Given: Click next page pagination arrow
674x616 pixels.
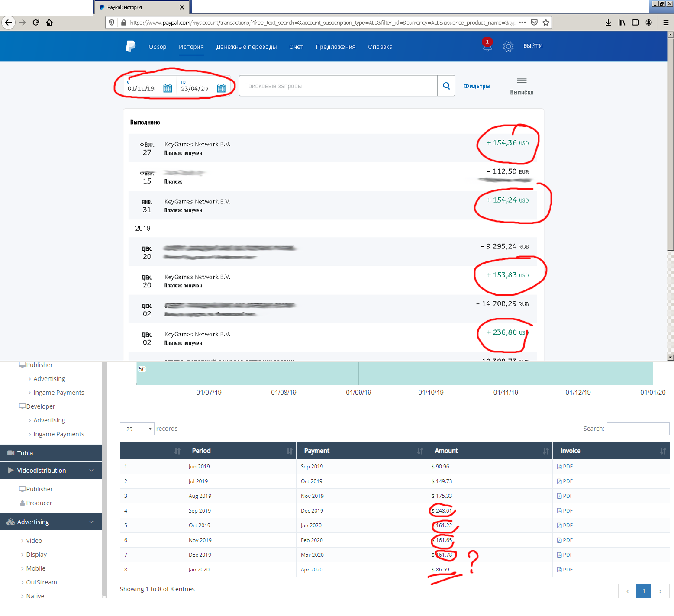Looking at the screenshot, I should (x=660, y=591).
